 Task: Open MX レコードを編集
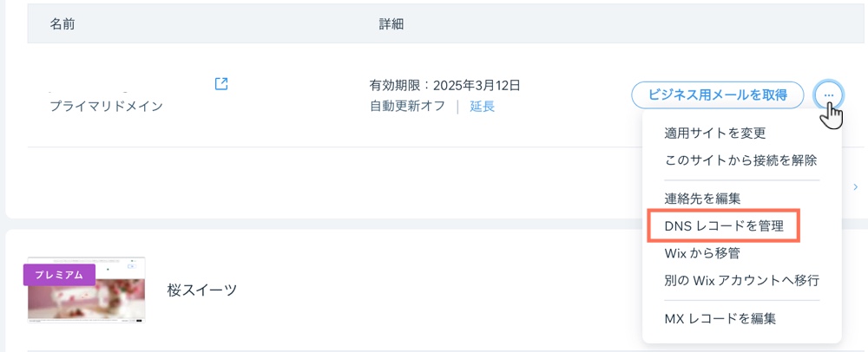pyautogui.click(x=720, y=318)
